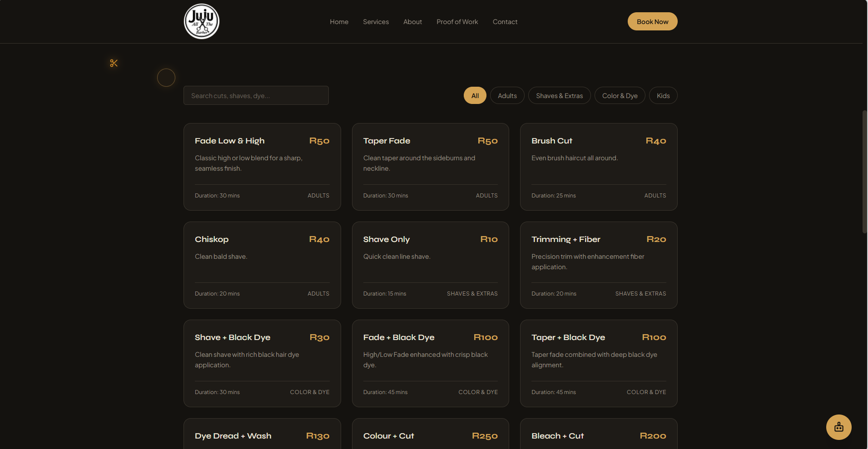
Task: Click the R100 price on Fade + Black Dye
Action: tap(486, 337)
